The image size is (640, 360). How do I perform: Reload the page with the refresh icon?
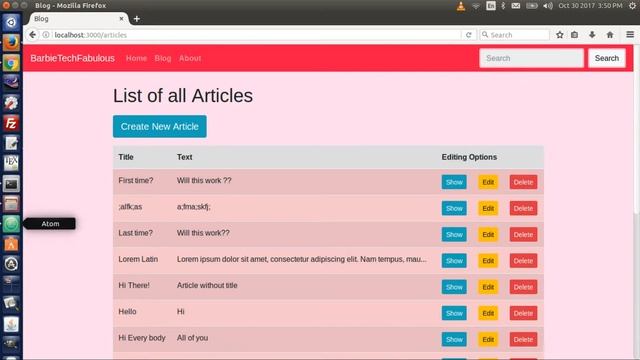point(469,35)
